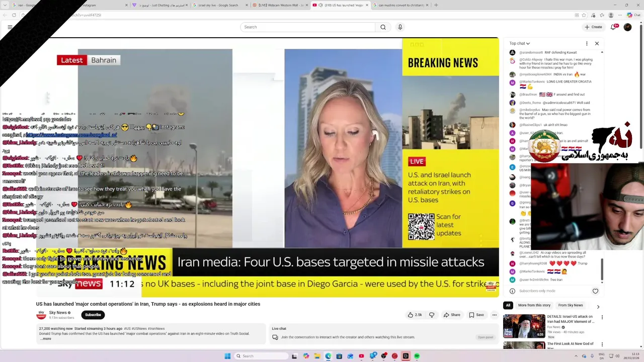The width and height of the screenshot is (644, 362).
Task: Switch to the Just Chatting Twitch tab
Action: click(x=160, y=5)
